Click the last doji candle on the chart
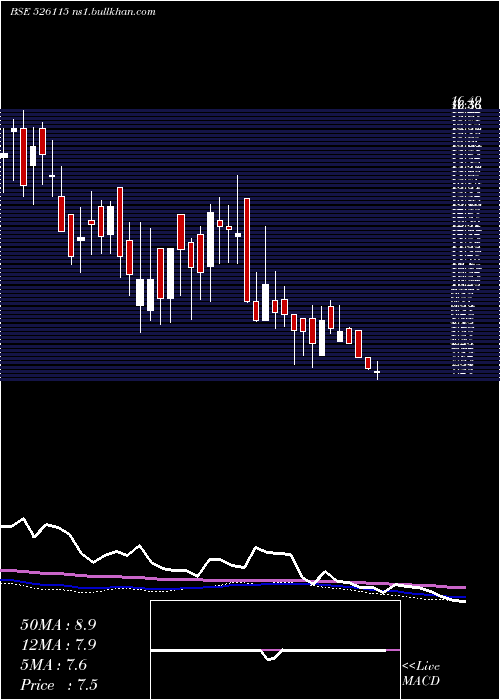 [377, 371]
